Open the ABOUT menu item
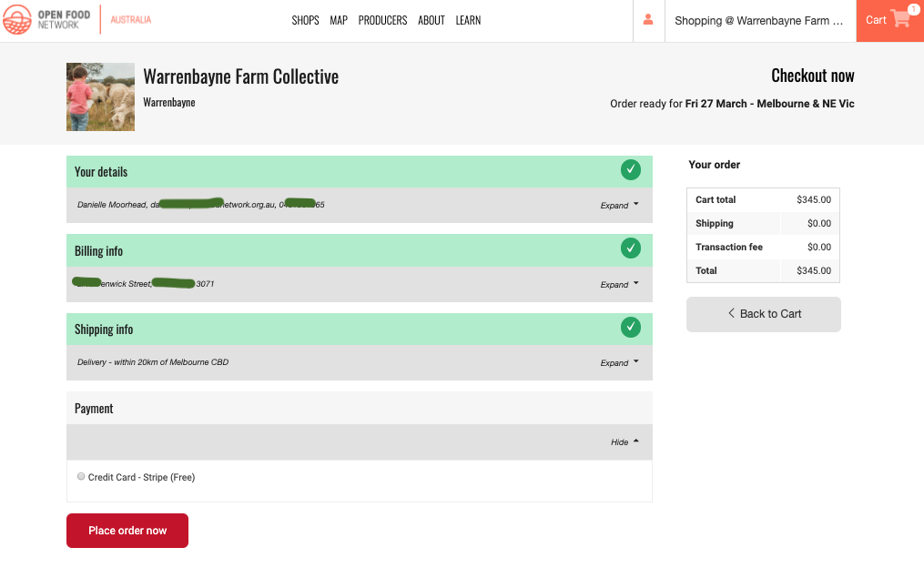Screen dimensions: 924x578 click(x=432, y=20)
